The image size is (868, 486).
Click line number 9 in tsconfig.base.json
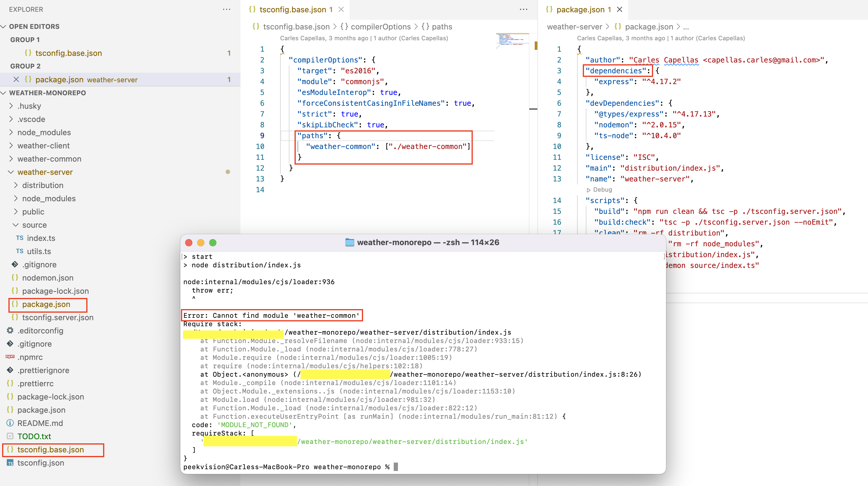click(262, 135)
